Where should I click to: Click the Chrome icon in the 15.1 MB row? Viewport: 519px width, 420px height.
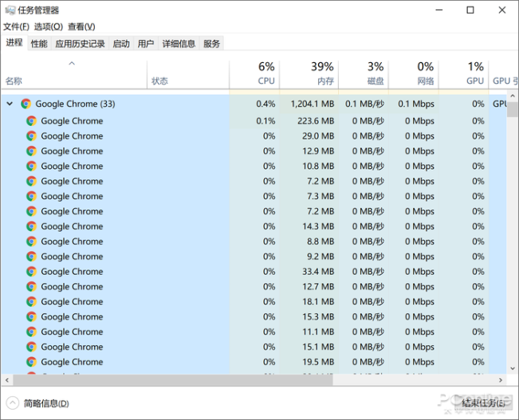[x=31, y=347]
